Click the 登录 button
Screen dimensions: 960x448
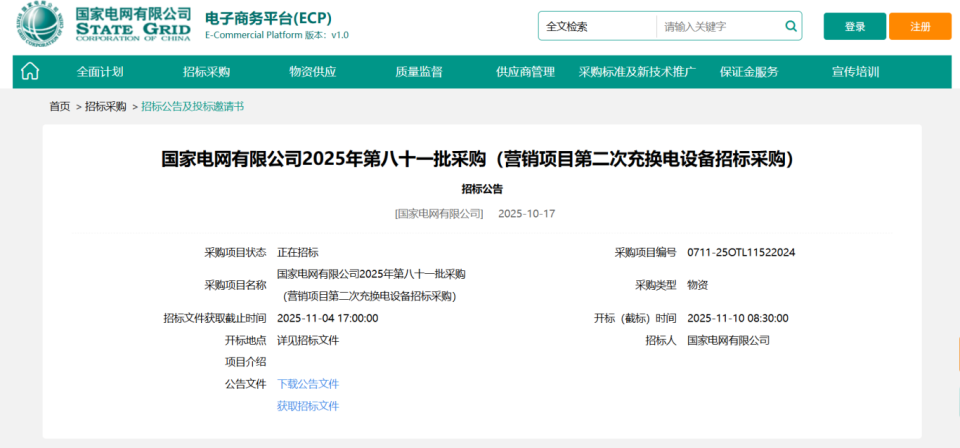tap(855, 26)
